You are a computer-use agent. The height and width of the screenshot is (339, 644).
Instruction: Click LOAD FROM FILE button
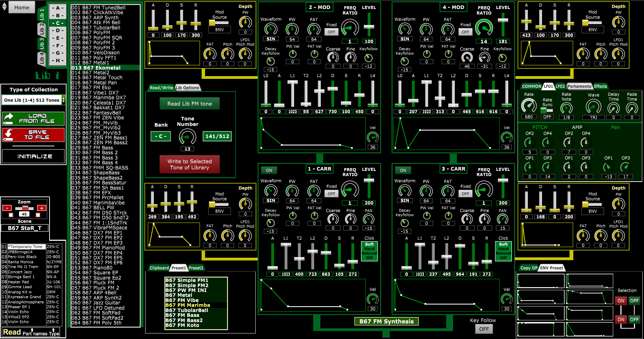point(34,119)
